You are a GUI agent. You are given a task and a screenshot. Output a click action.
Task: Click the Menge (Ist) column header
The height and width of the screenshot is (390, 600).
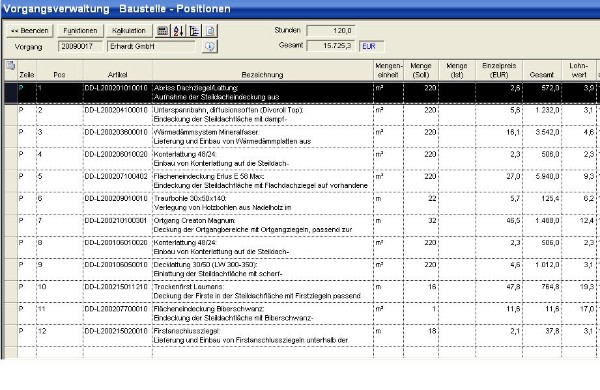(457, 70)
